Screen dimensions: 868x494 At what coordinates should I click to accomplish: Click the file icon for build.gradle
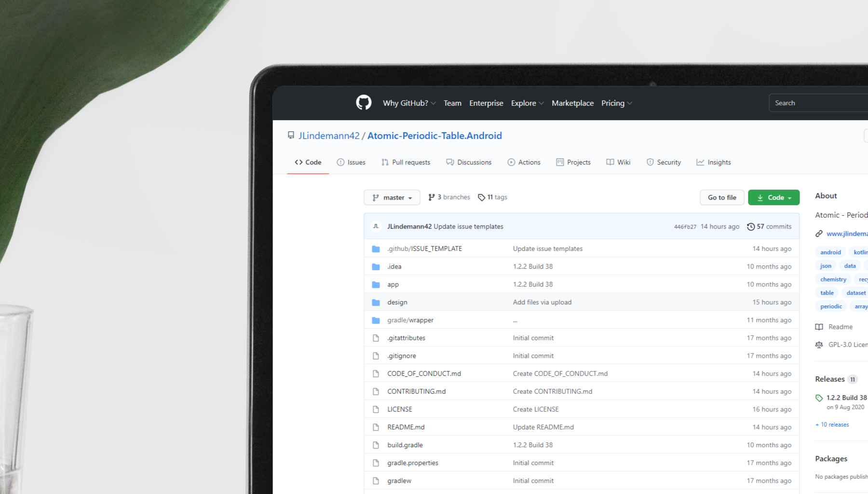(376, 445)
